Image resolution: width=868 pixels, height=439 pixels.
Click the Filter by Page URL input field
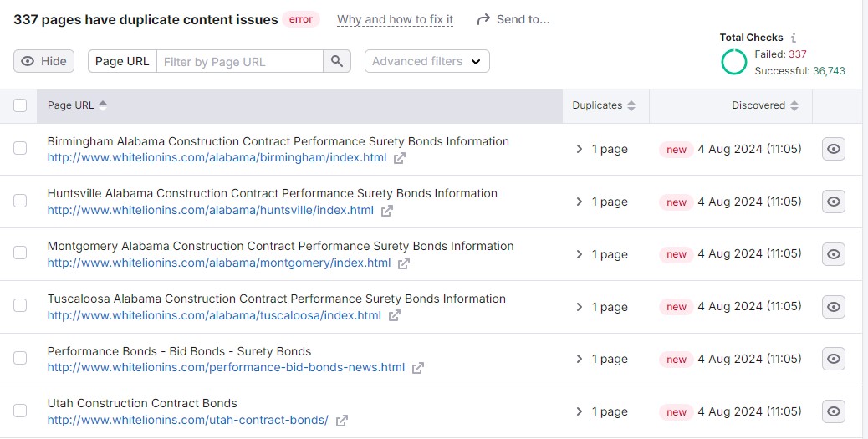(240, 61)
